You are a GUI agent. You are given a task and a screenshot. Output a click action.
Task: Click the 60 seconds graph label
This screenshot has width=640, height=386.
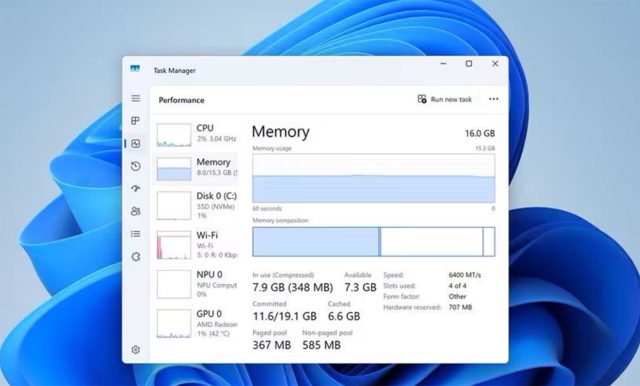pos(267,209)
